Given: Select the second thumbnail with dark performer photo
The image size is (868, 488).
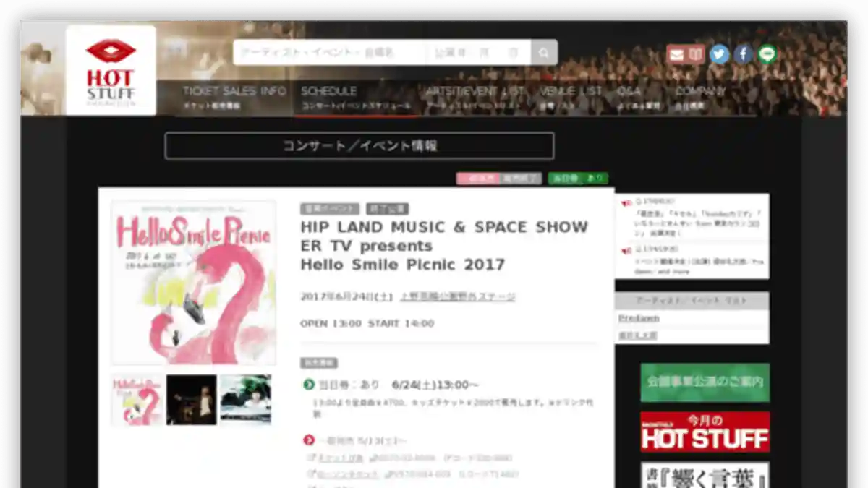Looking at the screenshot, I should pos(191,399).
